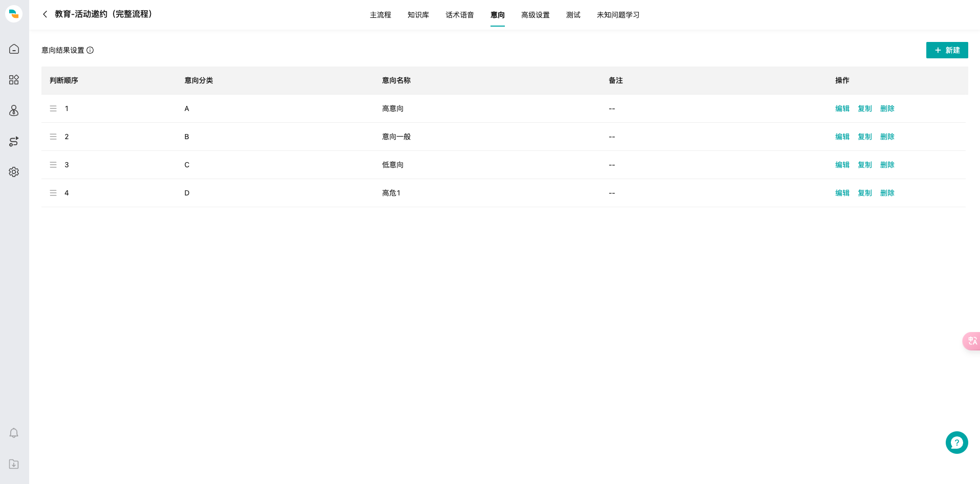Open the user/agent icon in sidebar
Viewport: 980px width, 484px height.
[14, 111]
